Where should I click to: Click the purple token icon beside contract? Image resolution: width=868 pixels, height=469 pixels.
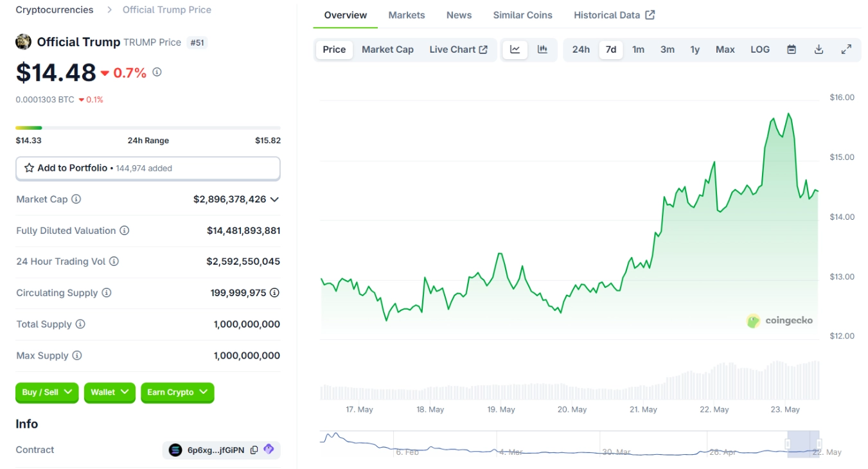point(269,450)
